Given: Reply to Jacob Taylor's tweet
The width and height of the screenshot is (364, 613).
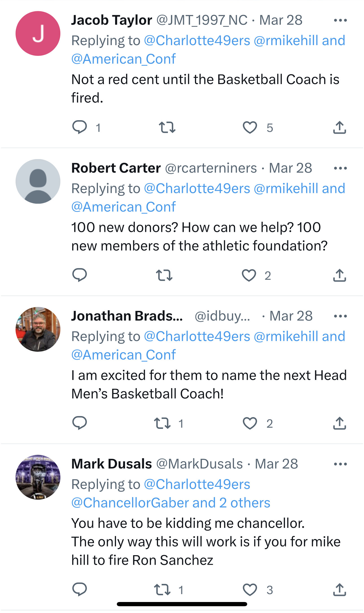Looking at the screenshot, I should 80,127.
